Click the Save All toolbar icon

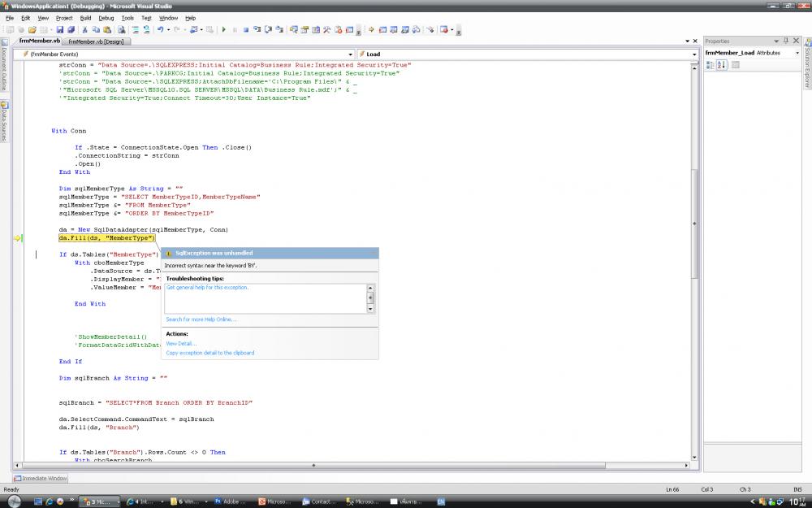pos(71,30)
